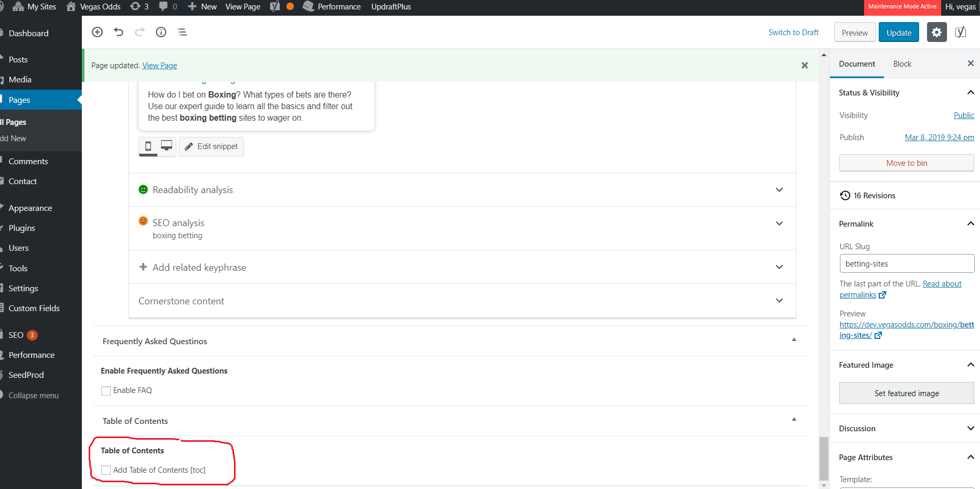This screenshot has width=980, height=489.
Task: Open 16 Revisions
Action: tap(874, 196)
